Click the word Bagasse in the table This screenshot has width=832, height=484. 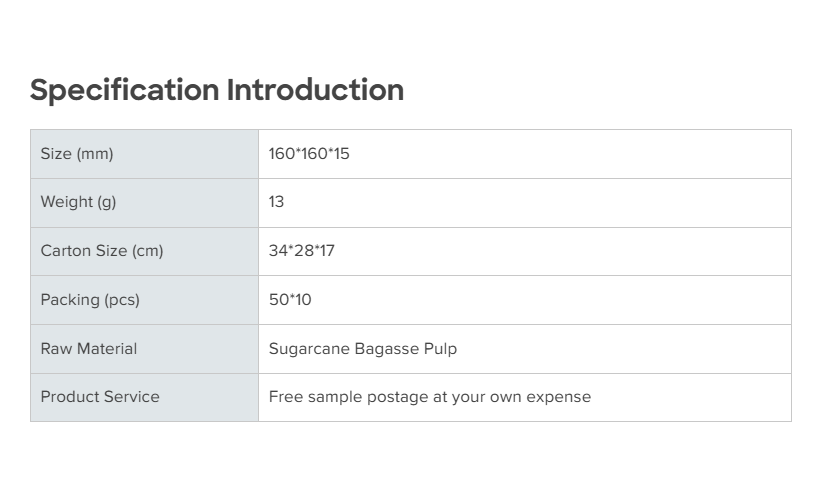[x=386, y=349]
